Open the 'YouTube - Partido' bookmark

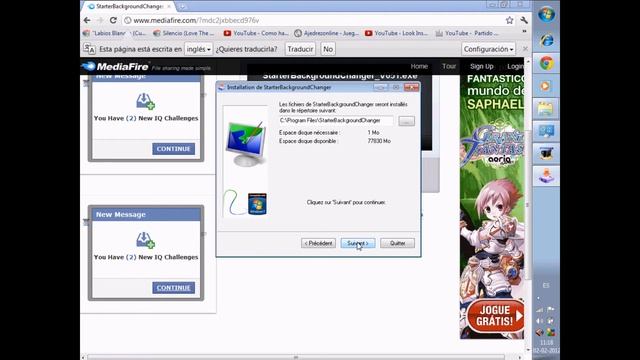click(x=467, y=33)
